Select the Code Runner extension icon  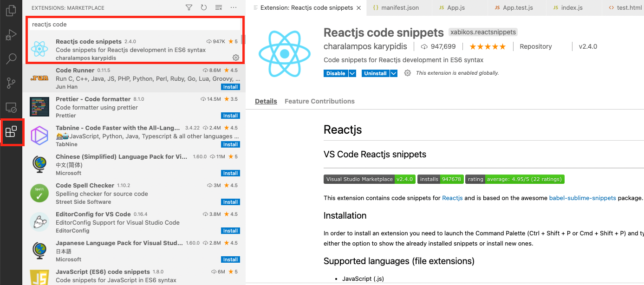click(x=39, y=78)
